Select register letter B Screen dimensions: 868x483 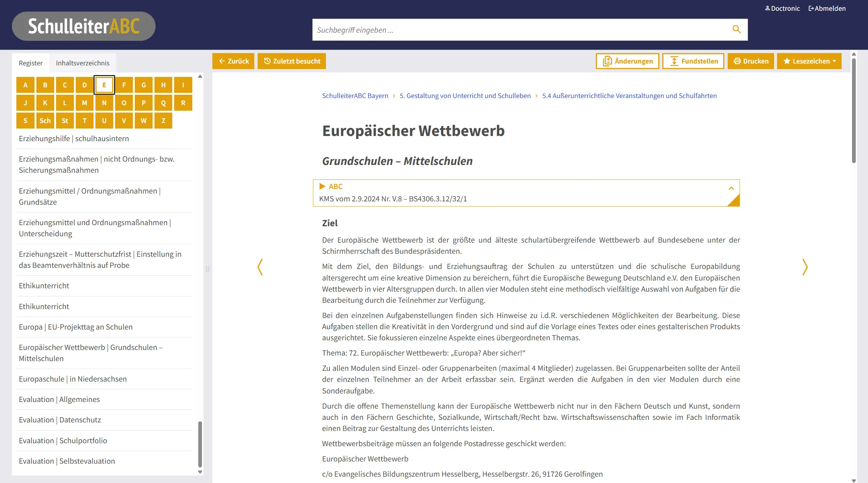click(x=45, y=85)
